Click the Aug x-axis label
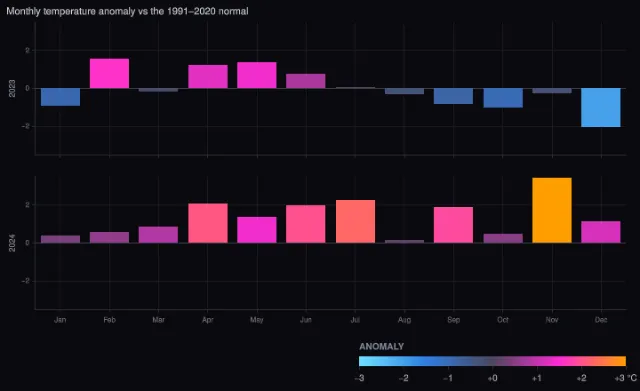The height and width of the screenshot is (391, 640). pyautogui.click(x=404, y=320)
